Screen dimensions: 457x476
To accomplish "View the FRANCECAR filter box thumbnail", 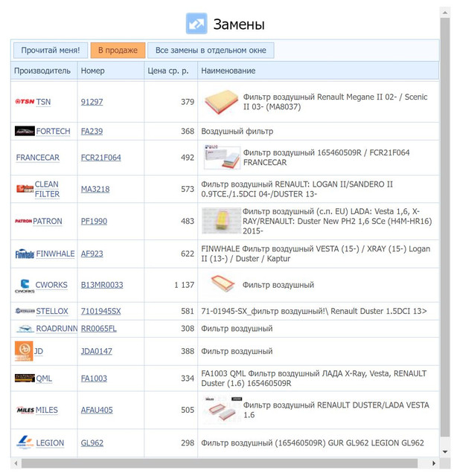I will 222,157.
